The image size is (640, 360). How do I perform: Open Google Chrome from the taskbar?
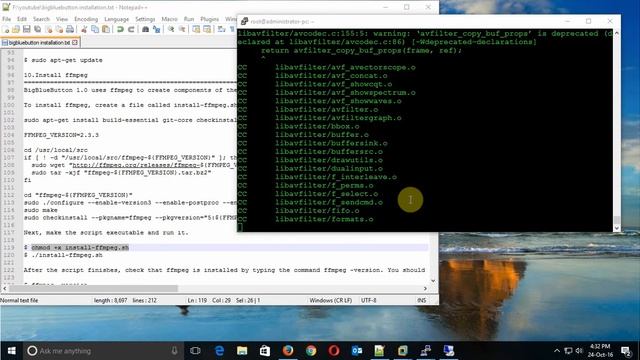[x=311, y=351]
